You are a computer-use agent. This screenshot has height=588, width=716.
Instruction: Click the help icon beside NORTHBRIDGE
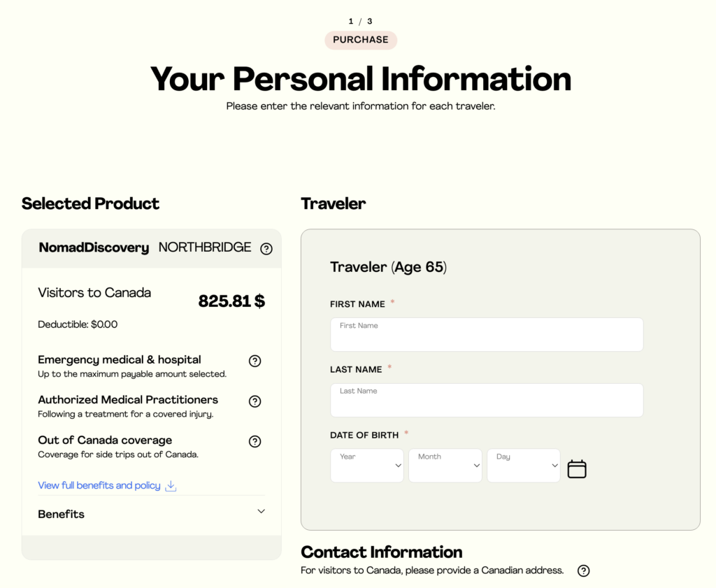point(266,249)
